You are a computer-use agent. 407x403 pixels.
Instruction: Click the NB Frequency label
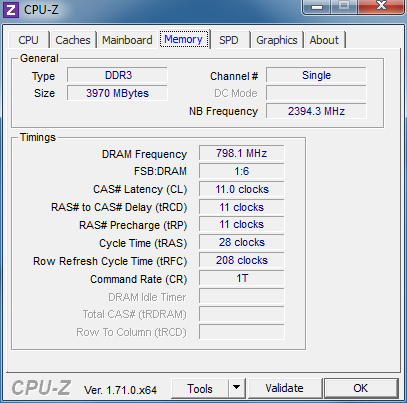[223, 111]
